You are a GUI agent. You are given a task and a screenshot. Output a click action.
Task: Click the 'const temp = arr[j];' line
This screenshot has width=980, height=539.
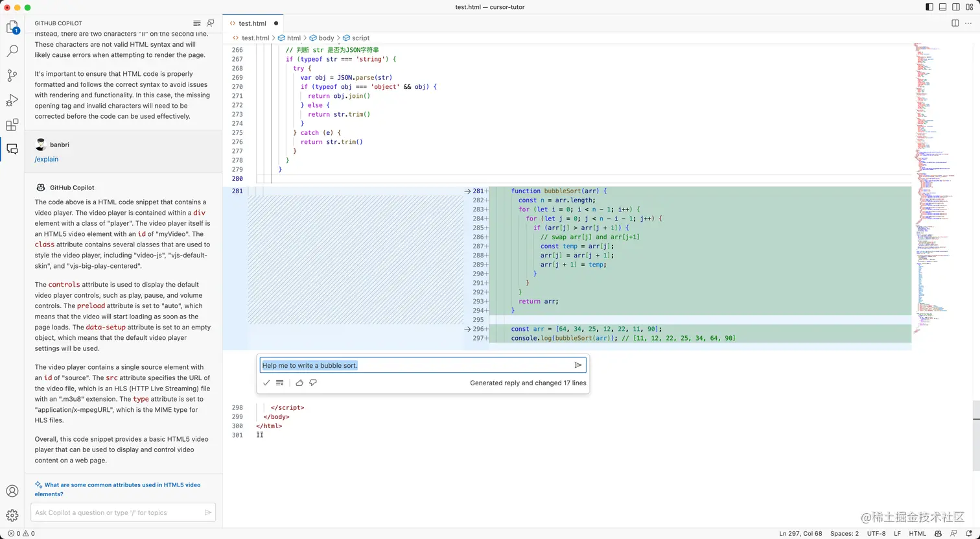[x=577, y=246]
